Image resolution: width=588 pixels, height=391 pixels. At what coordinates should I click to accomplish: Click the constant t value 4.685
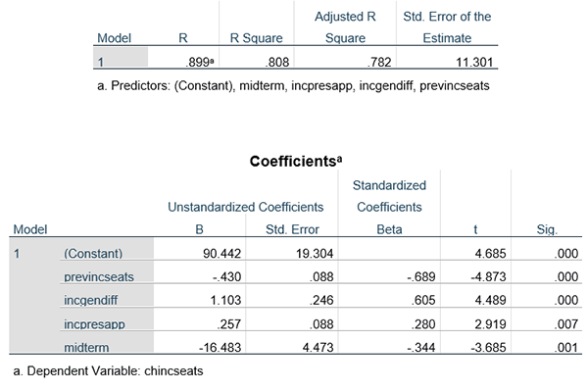[490, 254]
